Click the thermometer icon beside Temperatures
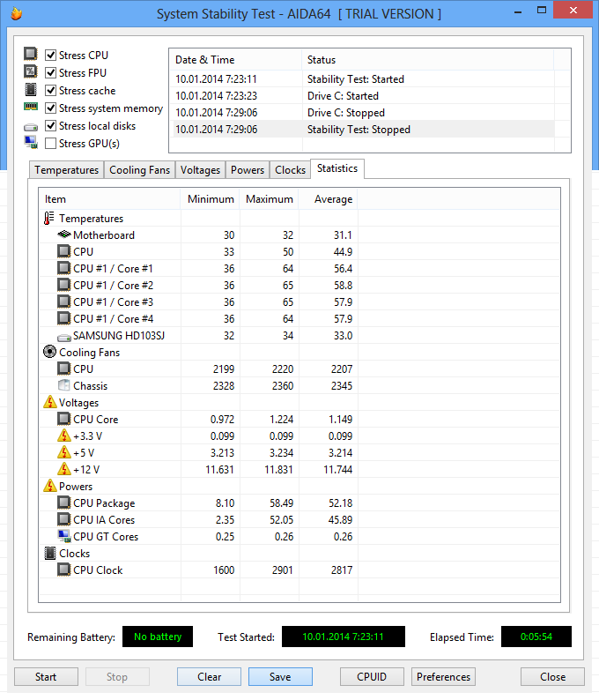The width and height of the screenshot is (599, 700). [49, 219]
